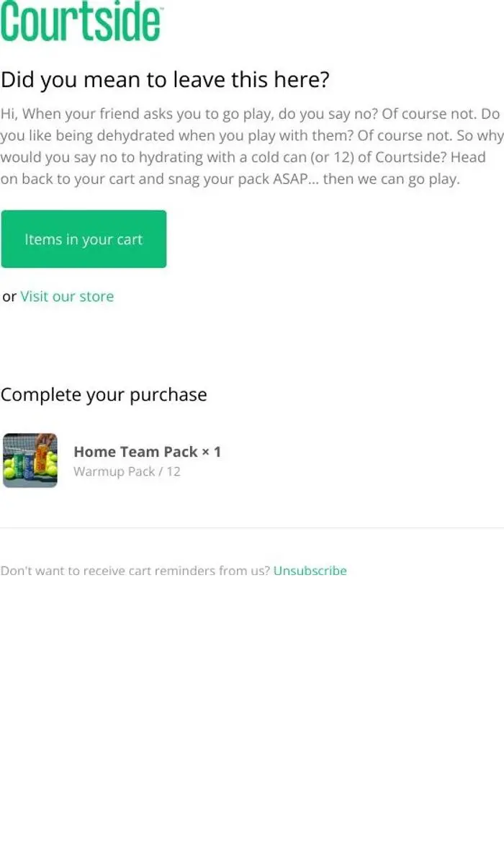Follow the Visit our store link
504x841 pixels.
click(x=67, y=297)
